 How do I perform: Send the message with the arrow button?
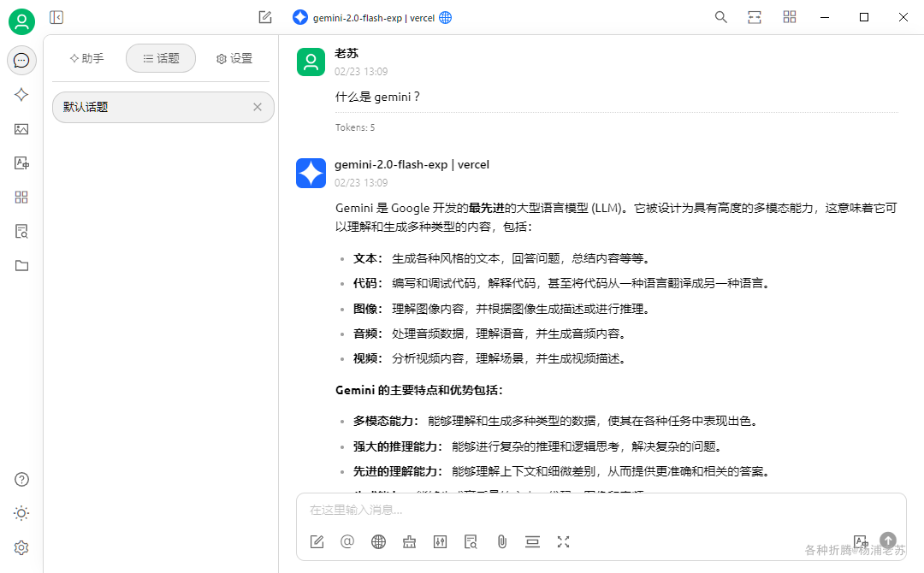[x=888, y=540]
